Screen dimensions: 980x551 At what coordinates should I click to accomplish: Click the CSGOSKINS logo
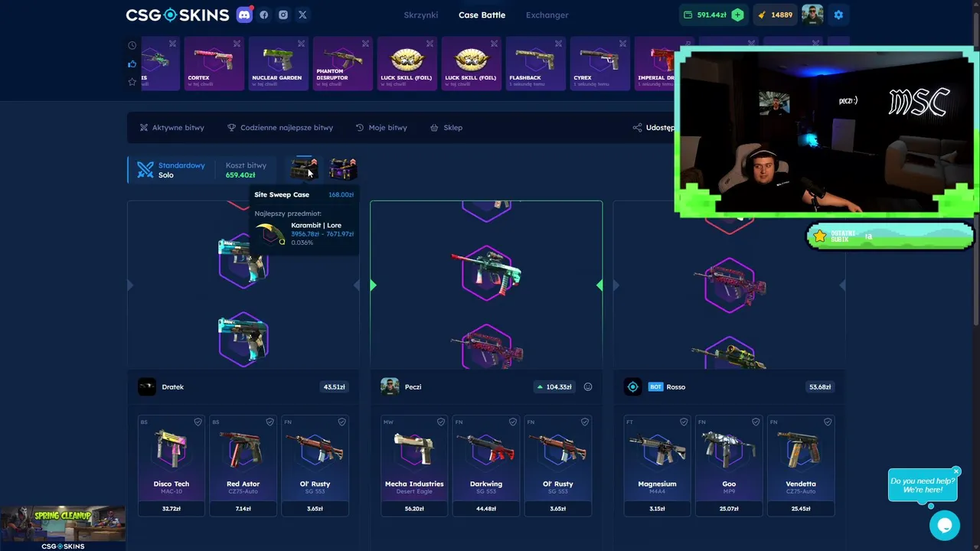coord(177,15)
